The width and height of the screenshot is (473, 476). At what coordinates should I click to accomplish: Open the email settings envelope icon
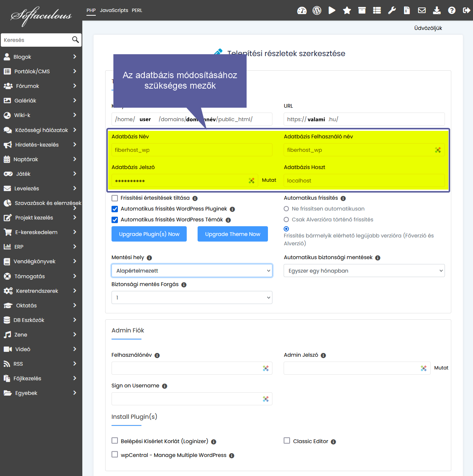(x=422, y=10)
